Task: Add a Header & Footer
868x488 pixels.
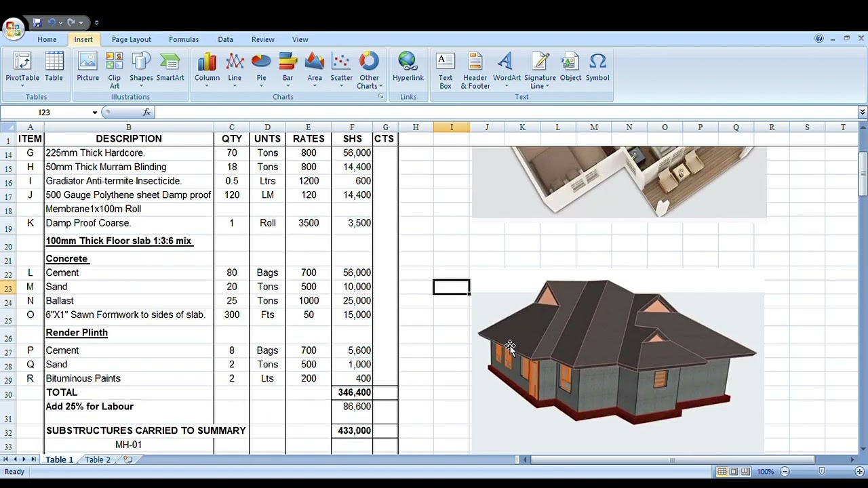Action: pyautogui.click(x=475, y=71)
